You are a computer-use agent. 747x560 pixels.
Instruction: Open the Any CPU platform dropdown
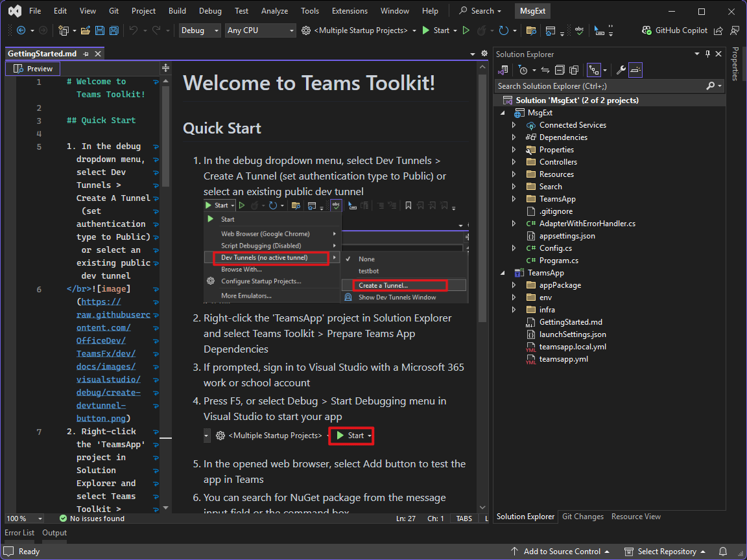coord(260,30)
